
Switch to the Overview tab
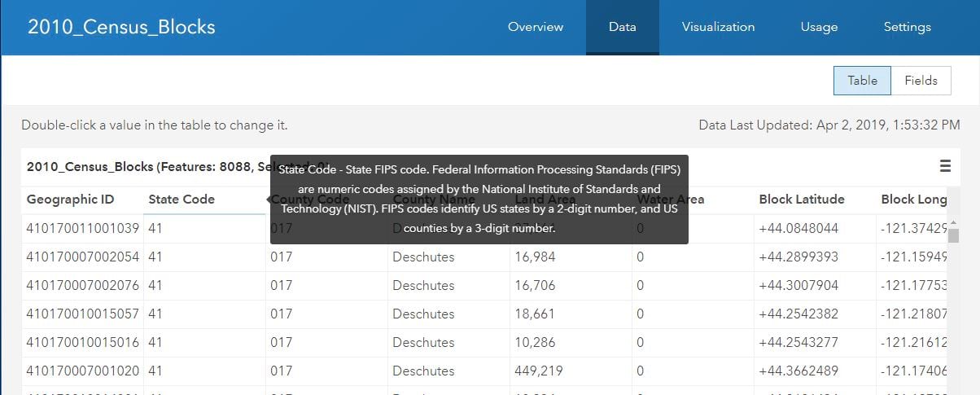coord(536,27)
